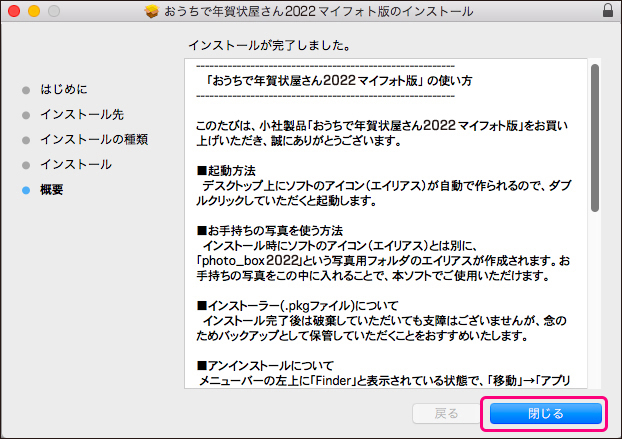Click the gray bullet beside インストールの種類
The width and height of the screenshot is (622, 439).
(x=26, y=140)
